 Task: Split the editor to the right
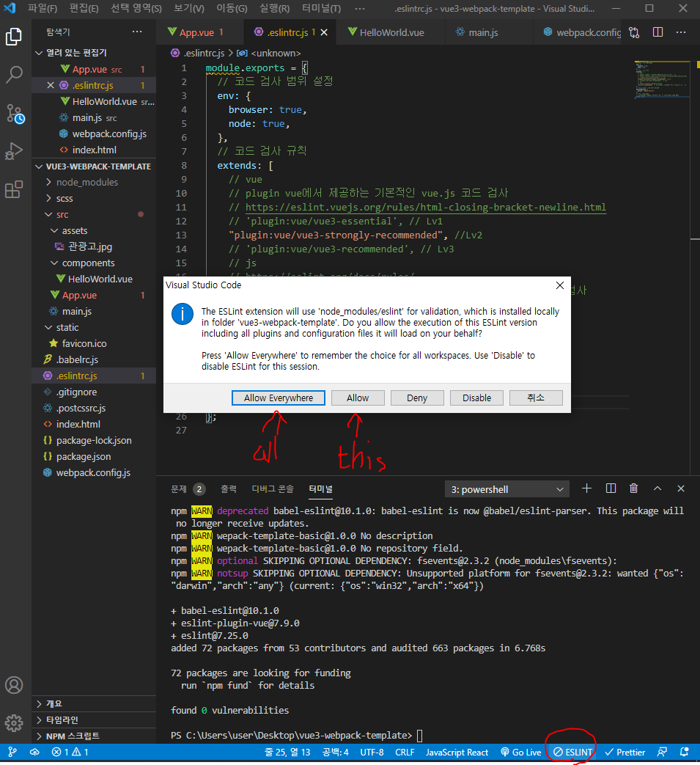(657, 32)
